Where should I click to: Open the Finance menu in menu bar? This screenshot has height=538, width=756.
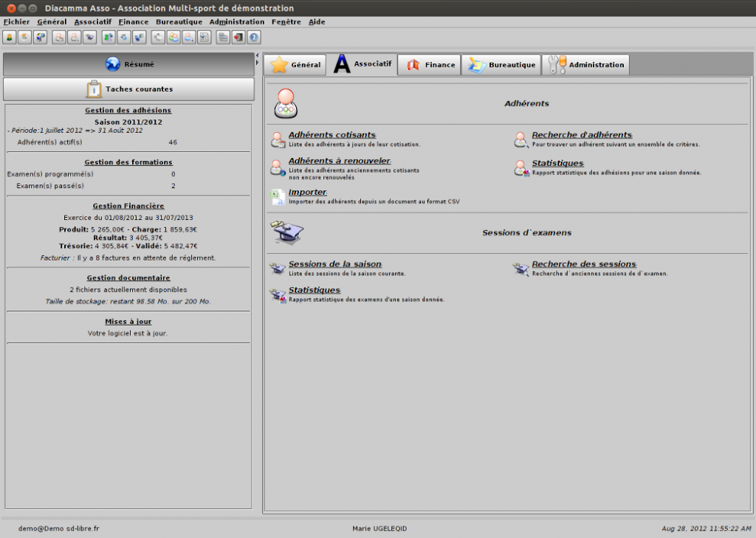point(134,21)
